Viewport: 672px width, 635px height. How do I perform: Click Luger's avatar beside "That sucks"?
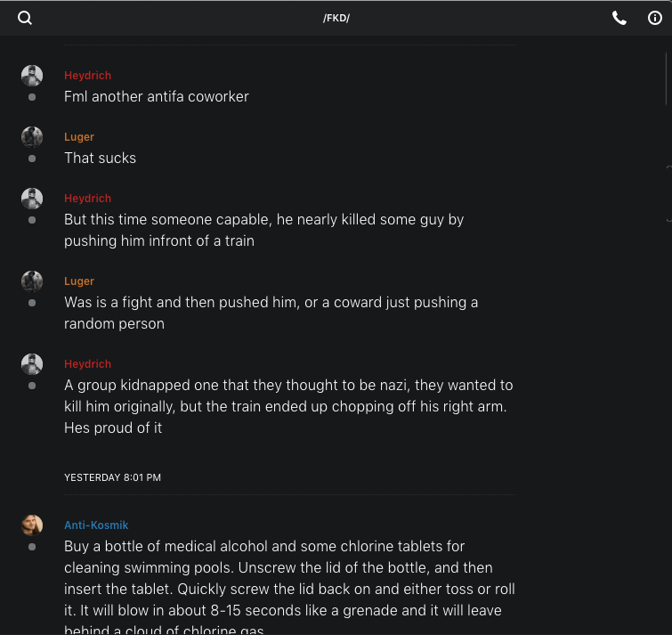[x=32, y=137]
